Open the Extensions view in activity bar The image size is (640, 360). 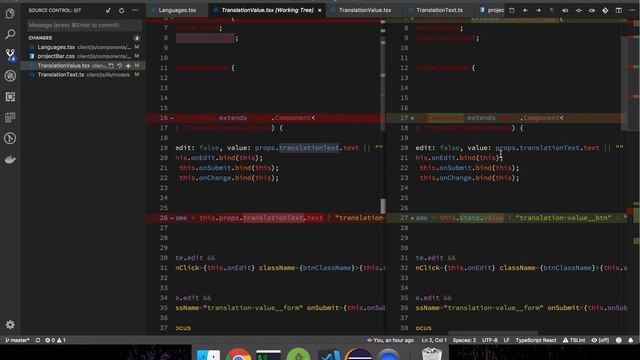click(10, 97)
